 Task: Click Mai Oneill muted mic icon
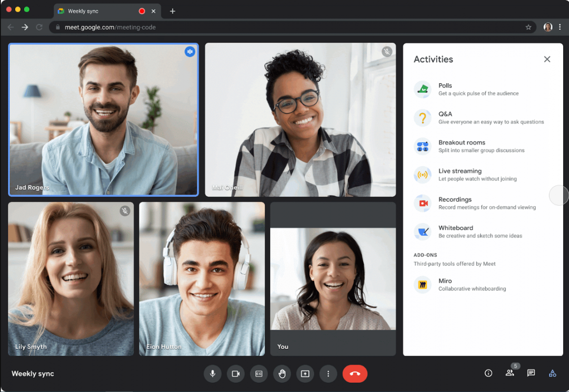pos(387,52)
